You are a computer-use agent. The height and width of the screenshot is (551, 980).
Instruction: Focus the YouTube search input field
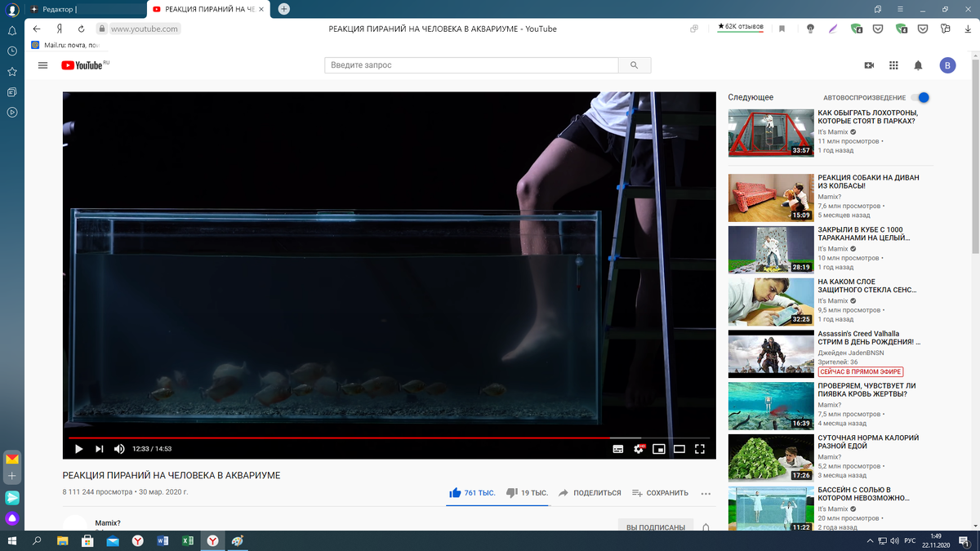coord(471,65)
